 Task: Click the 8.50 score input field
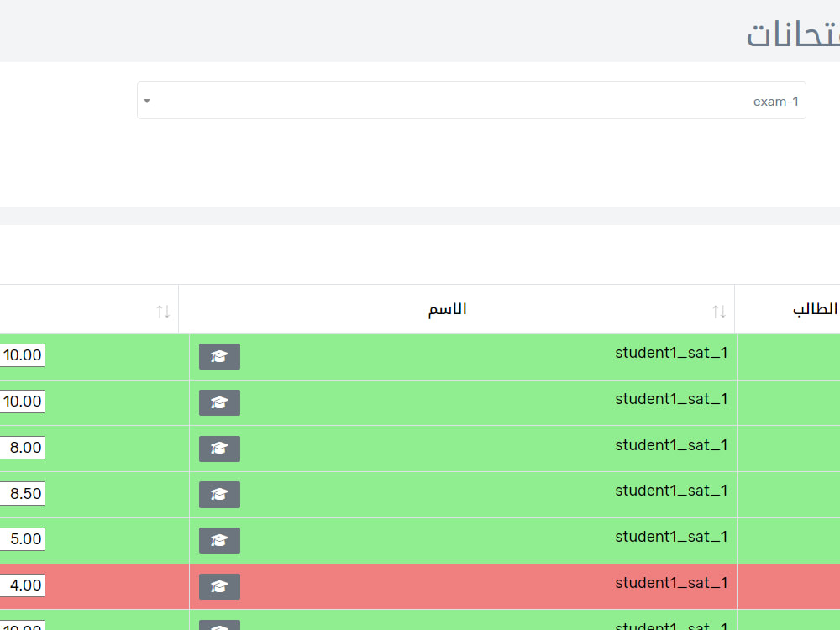click(x=22, y=493)
